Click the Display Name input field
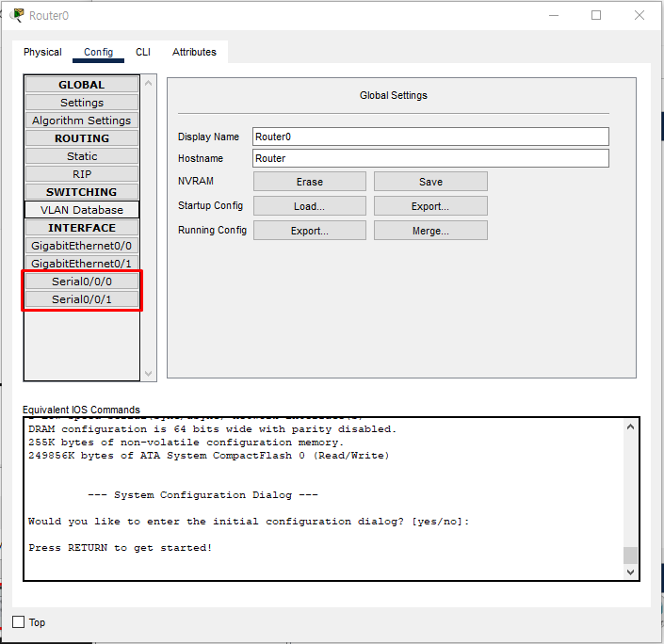 click(x=430, y=137)
